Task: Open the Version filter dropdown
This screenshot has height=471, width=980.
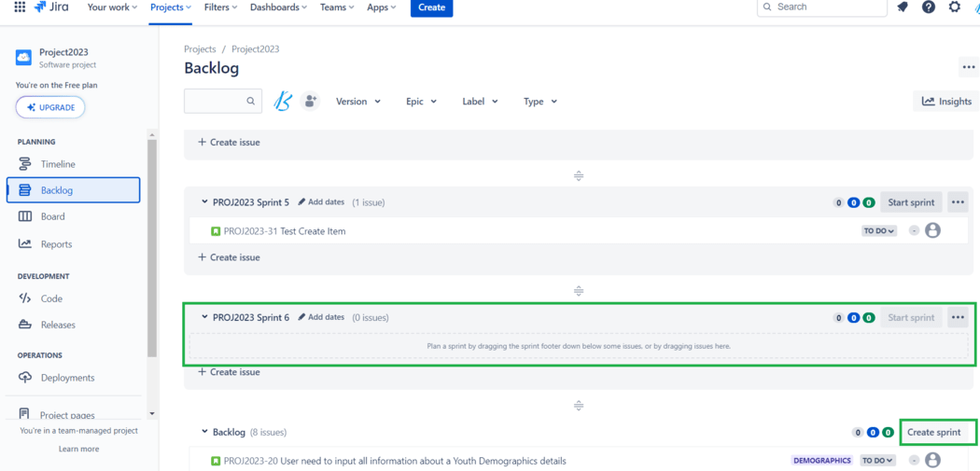Action: (358, 102)
